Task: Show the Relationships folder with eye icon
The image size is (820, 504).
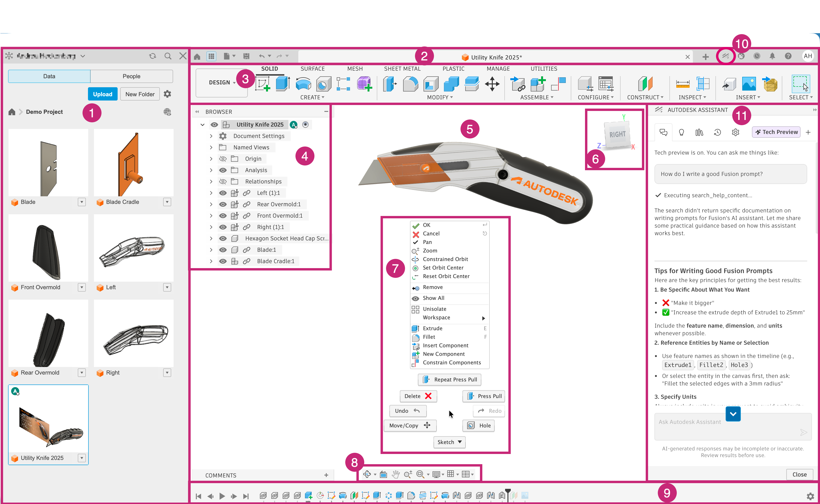Action: coord(223,181)
